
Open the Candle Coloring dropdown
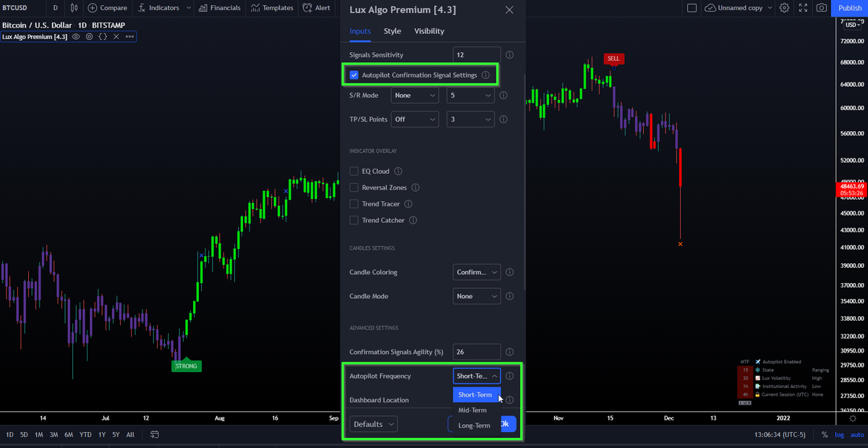click(x=476, y=272)
